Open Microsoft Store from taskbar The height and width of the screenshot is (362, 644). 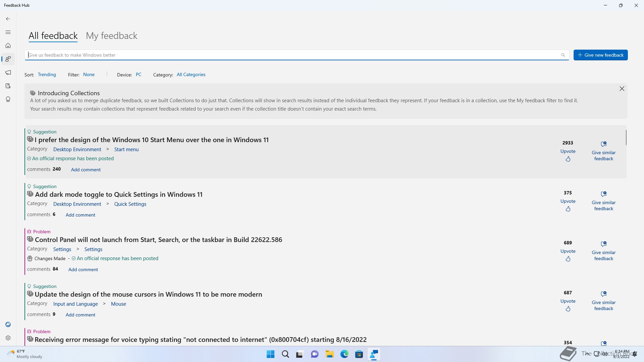(x=359, y=354)
